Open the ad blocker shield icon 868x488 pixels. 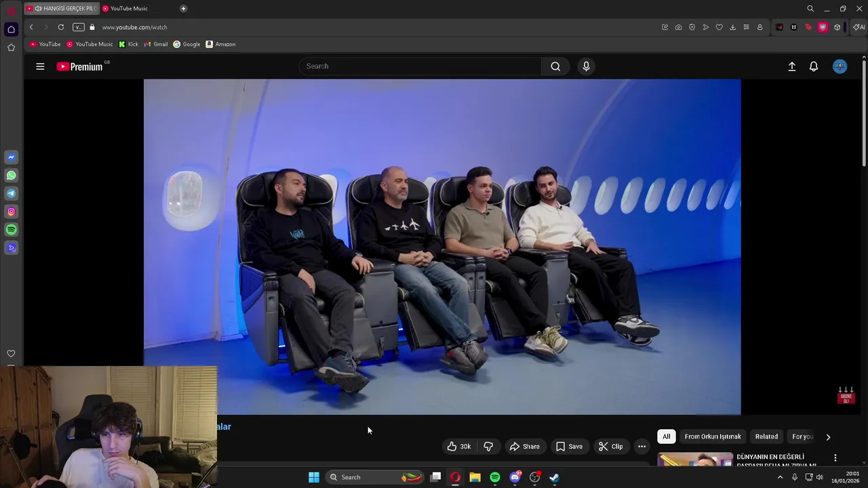click(692, 27)
